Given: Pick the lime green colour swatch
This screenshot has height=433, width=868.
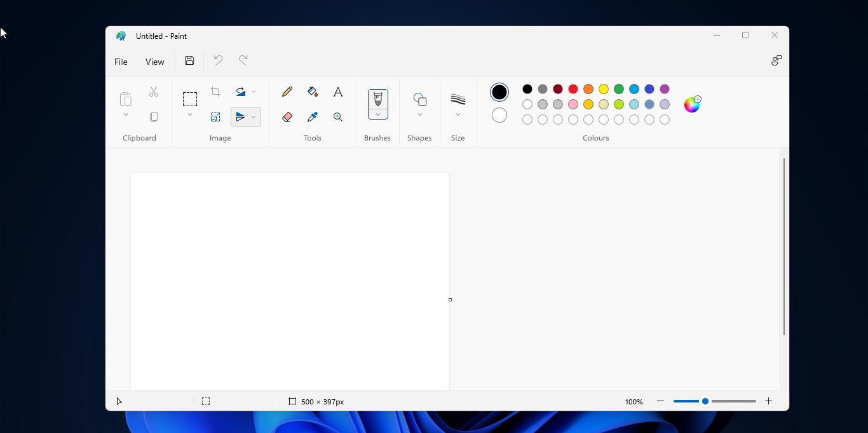Looking at the screenshot, I should coord(619,104).
